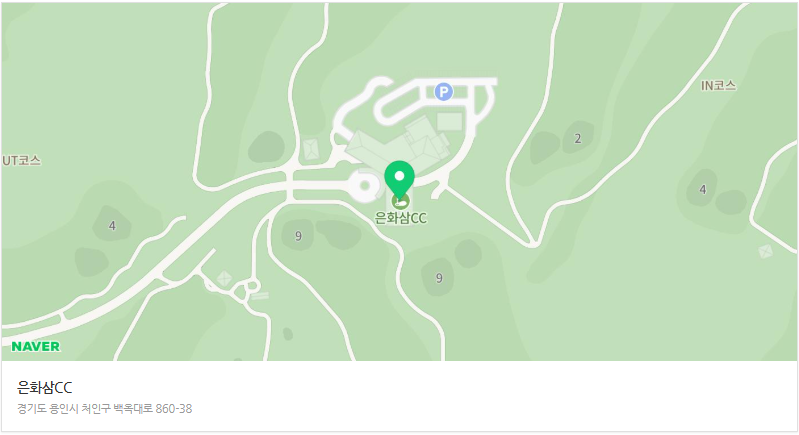
Task: Click the address 경기도 용인시 처인구 백옥대로 860-38
Action: 104,409
